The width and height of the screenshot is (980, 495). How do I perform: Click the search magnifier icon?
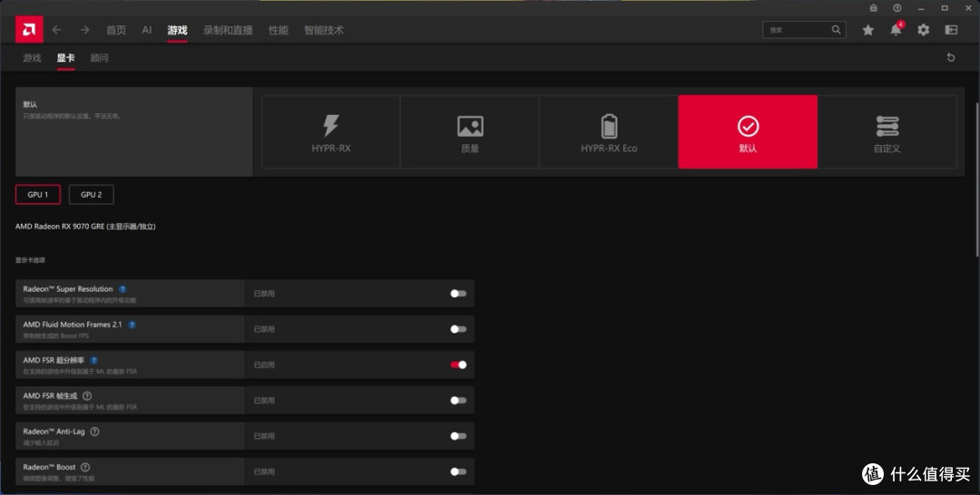[836, 29]
